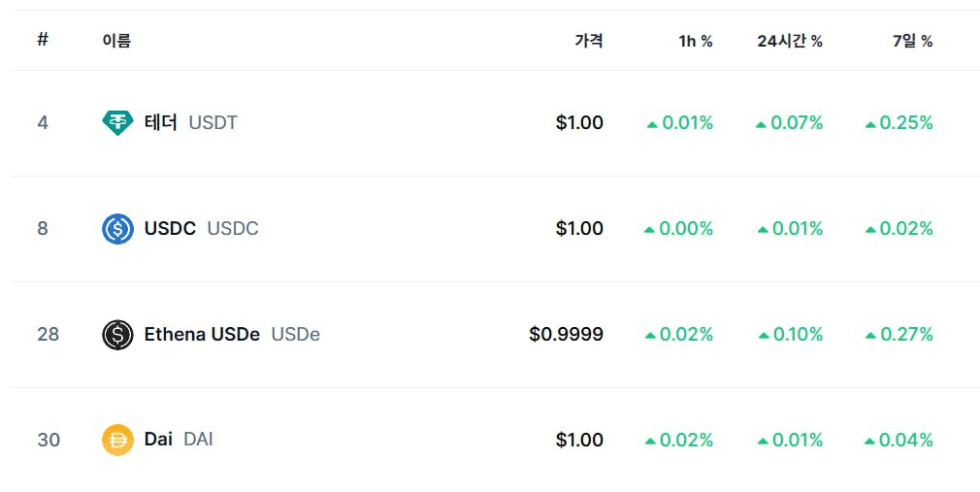Sort by the 1h % column header
The height and width of the screenshot is (492, 980).
[x=696, y=42]
